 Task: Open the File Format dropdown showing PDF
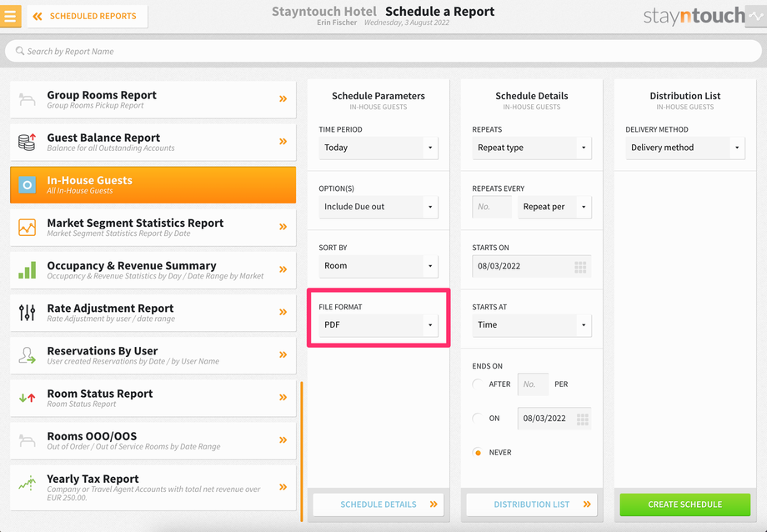click(378, 325)
